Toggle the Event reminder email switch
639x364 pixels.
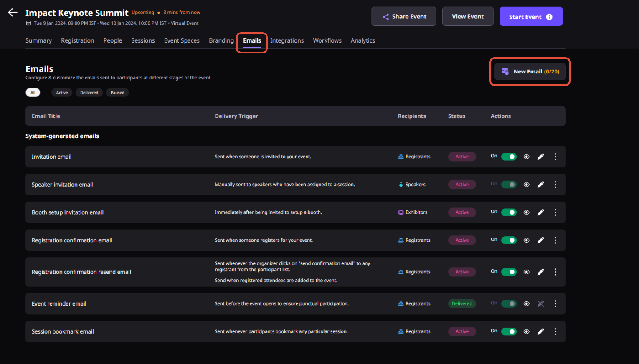tap(509, 303)
